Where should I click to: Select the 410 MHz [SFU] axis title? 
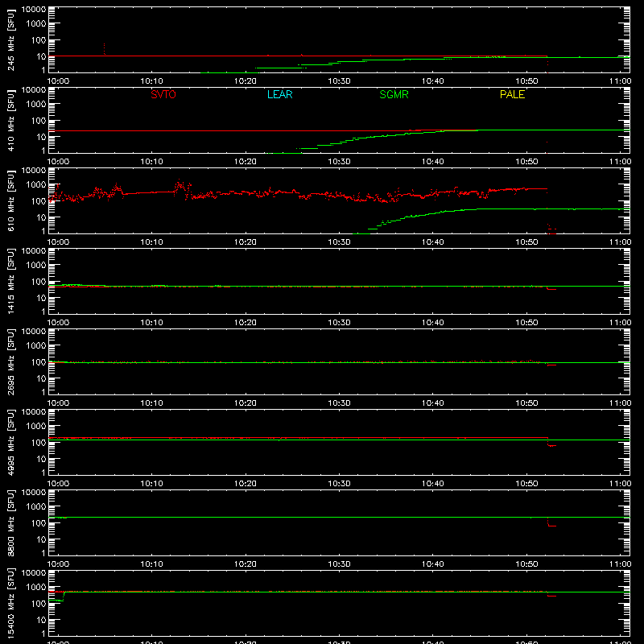click(11, 121)
